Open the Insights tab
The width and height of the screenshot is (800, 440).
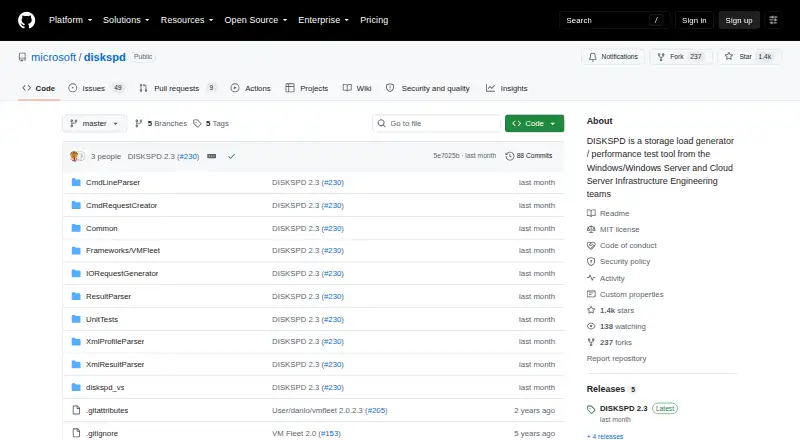[507, 88]
